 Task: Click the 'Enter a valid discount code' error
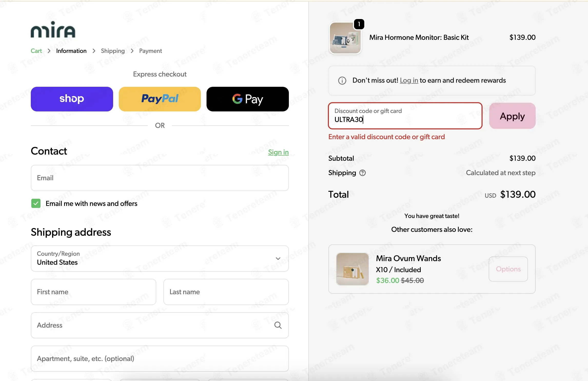coord(386,137)
